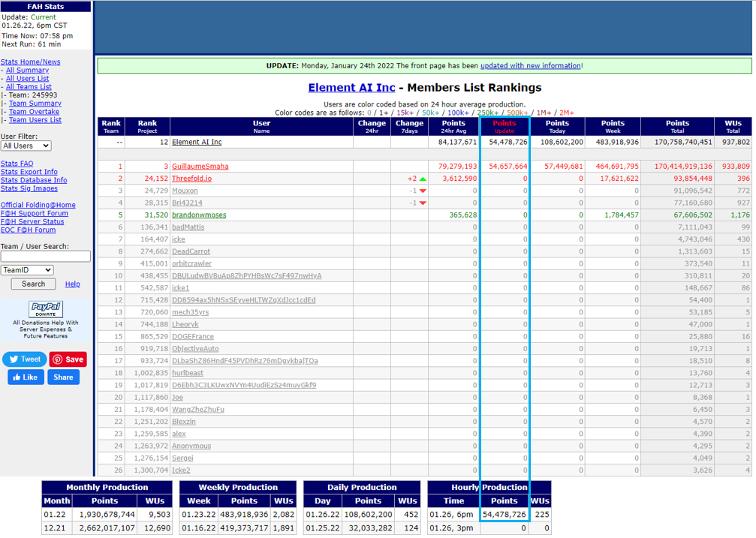Click the Pinterest Save button

(x=68, y=359)
